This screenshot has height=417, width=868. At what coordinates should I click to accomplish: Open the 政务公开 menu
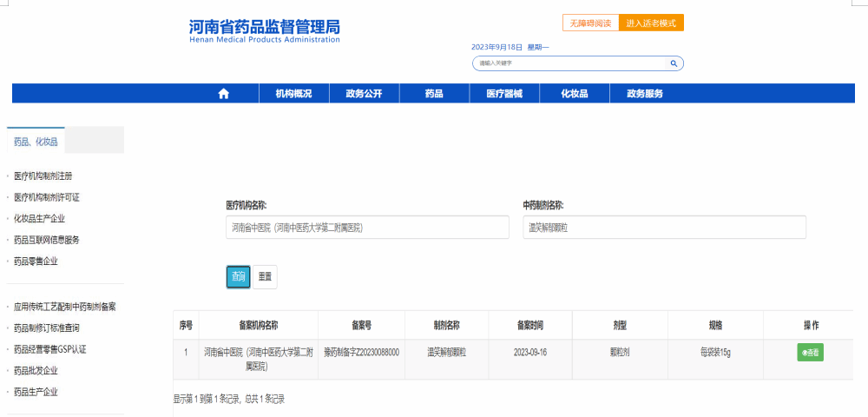[363, 94]
